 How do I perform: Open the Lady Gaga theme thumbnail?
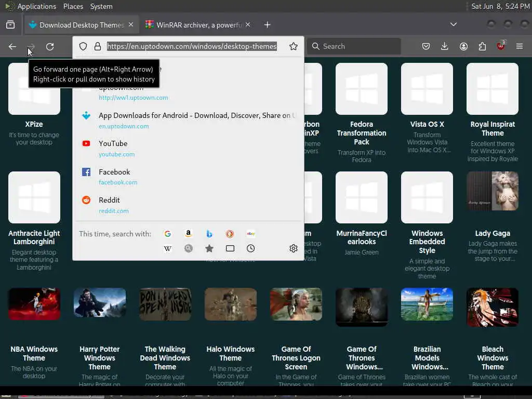[493, 191]
